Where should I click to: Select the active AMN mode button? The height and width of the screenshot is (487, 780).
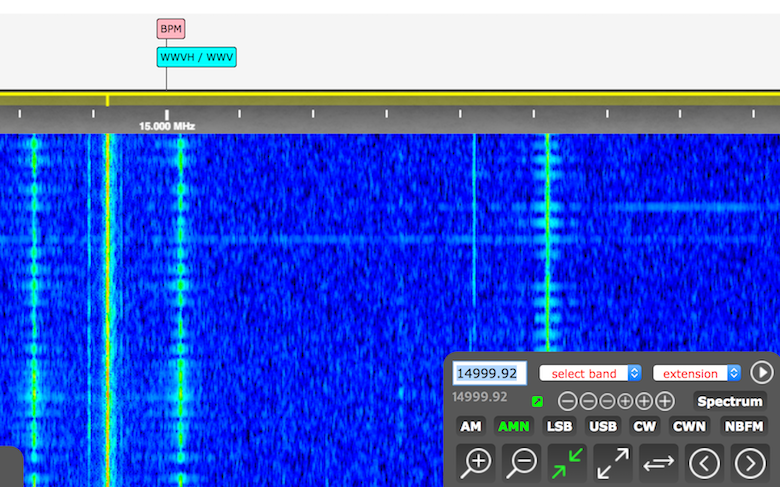point(514,426)
